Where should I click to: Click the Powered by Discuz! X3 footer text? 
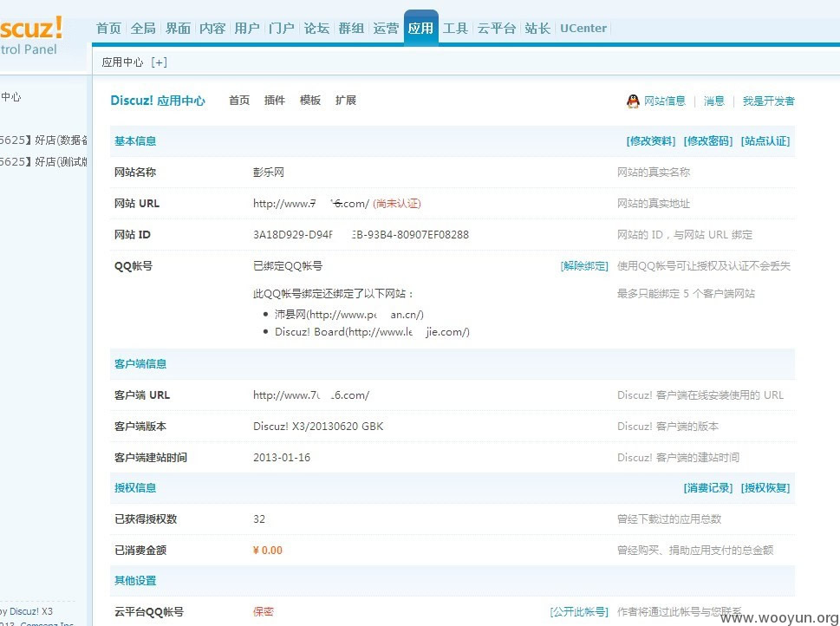coord(26,611)
